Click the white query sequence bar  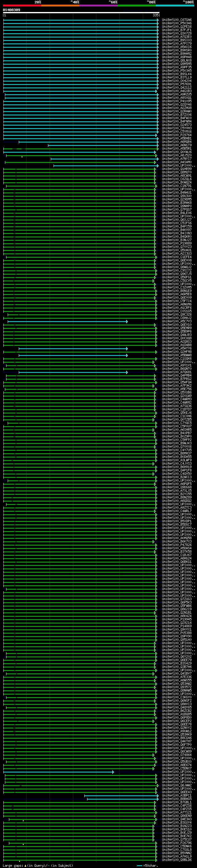pyautogui.click(x=81, y=12)
